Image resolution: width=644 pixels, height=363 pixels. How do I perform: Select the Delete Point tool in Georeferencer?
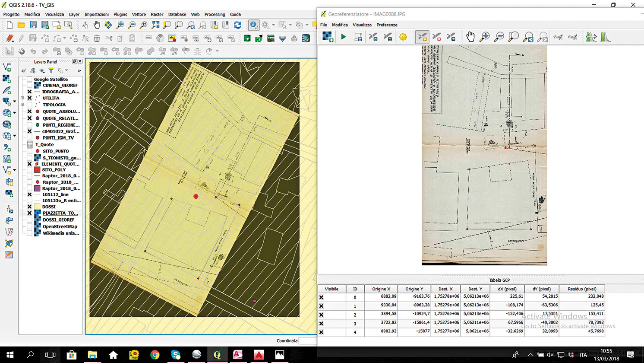click(437, 37)
